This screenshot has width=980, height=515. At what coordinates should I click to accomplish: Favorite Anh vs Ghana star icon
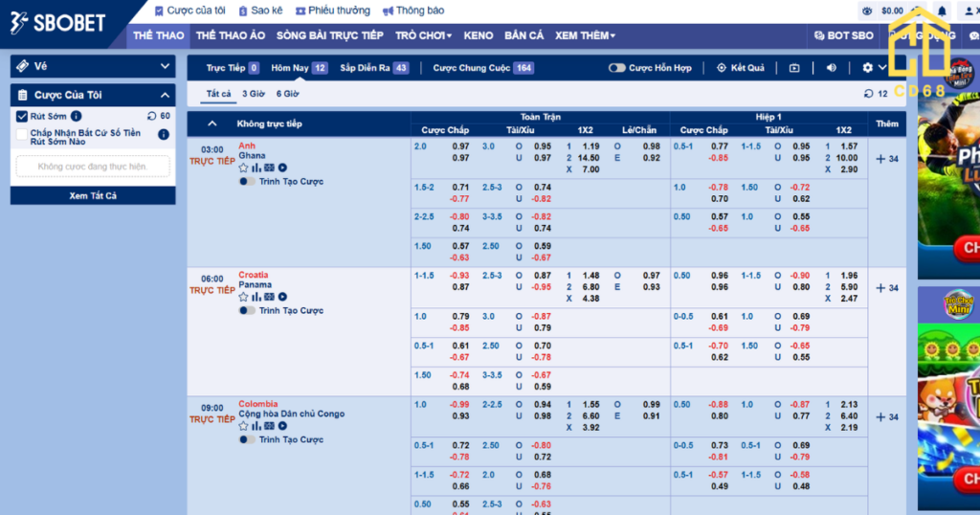(x=243, y=168)
